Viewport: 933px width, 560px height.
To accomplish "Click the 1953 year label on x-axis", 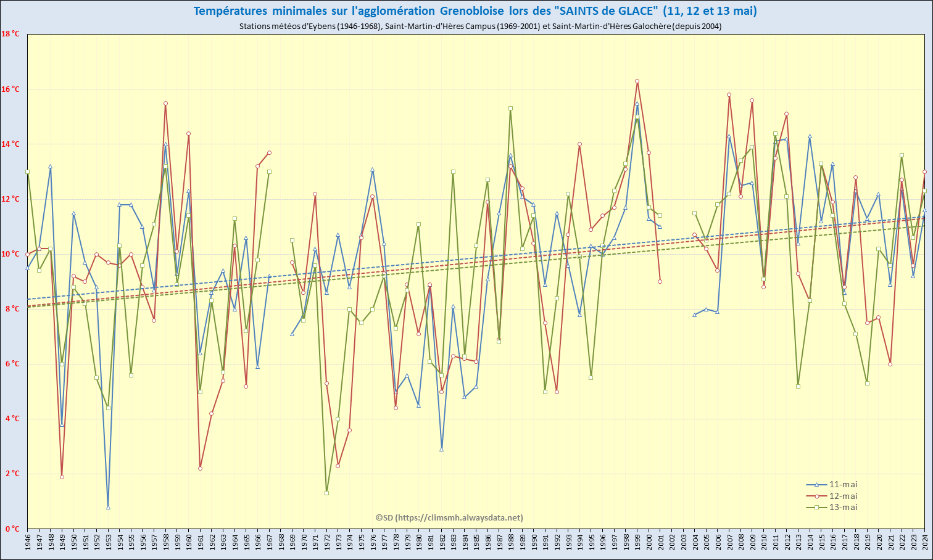I will point(108,542).
